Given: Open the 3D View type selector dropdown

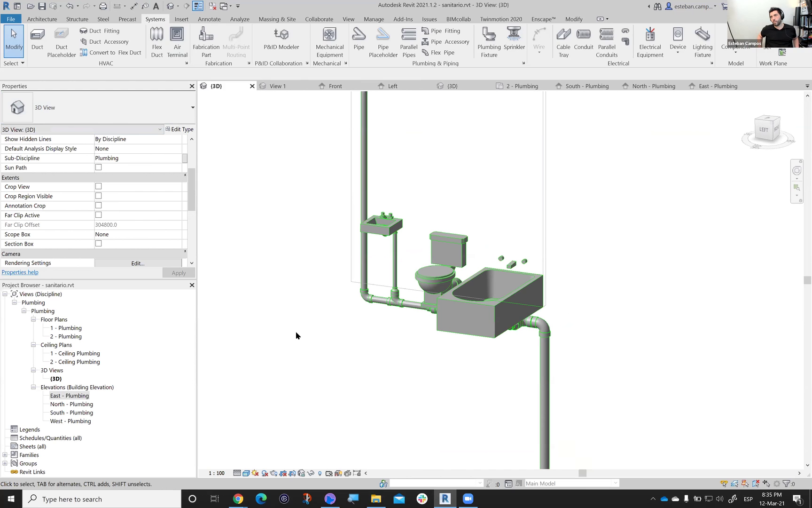Looking at the screenshot, I should 192,108.
